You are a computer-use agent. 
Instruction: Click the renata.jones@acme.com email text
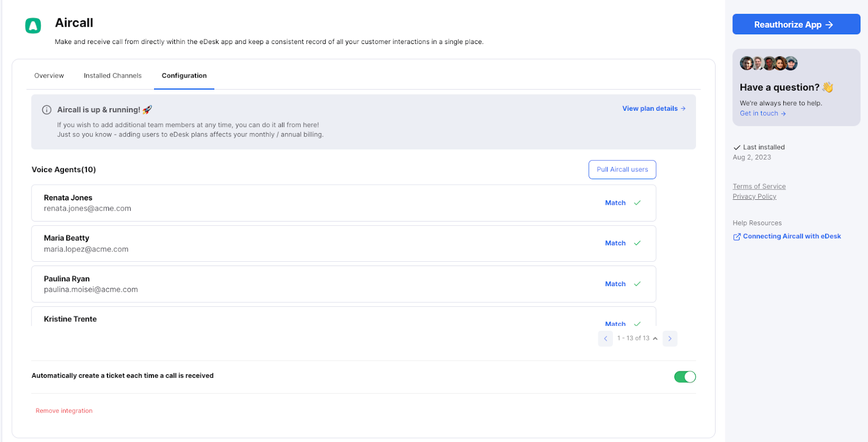pyautogui.click(x=87, y=209)
